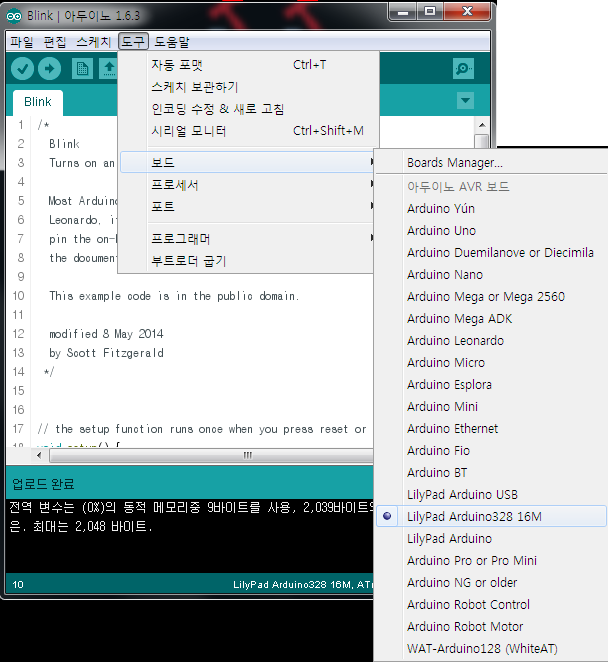Screen dimensions: 608x662
Task: Select Arduino Robot Control board
Action: coord(491,604)
